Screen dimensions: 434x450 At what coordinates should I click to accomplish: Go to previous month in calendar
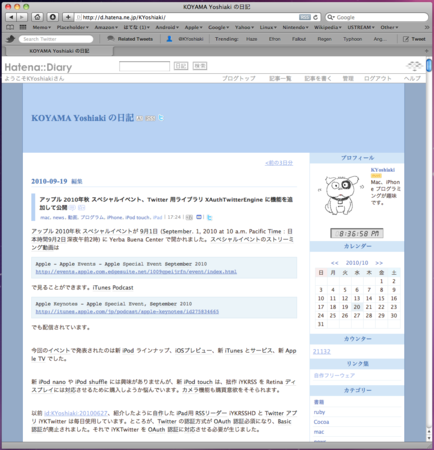coord(335,263)
